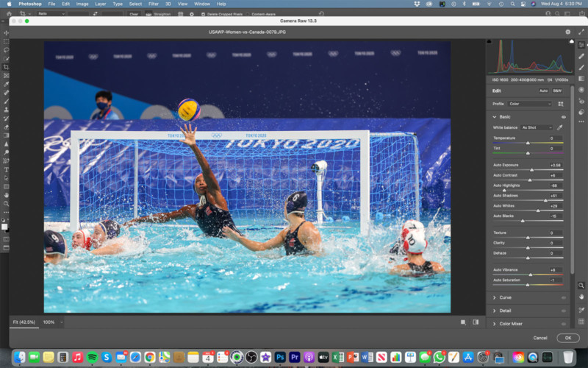Open the Help menu
The width and height of the screenshot is (588, 368).
pyautogui.click(x=221, y=4)
